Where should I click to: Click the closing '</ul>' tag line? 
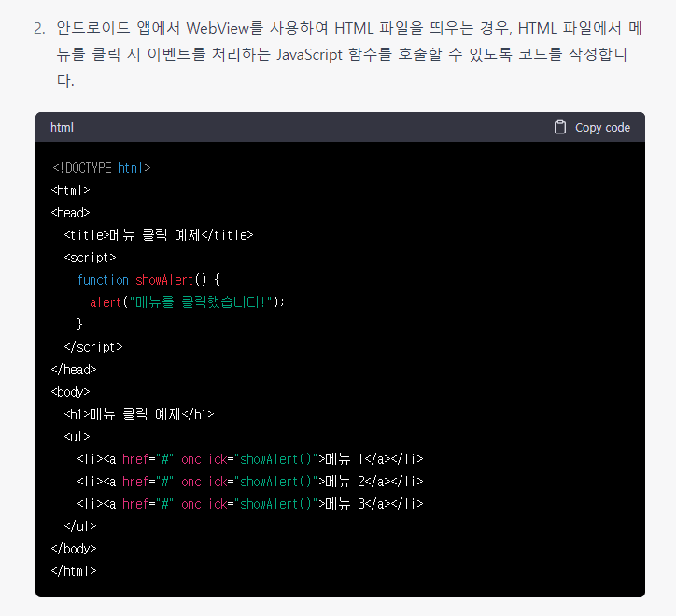coord(80,526)
